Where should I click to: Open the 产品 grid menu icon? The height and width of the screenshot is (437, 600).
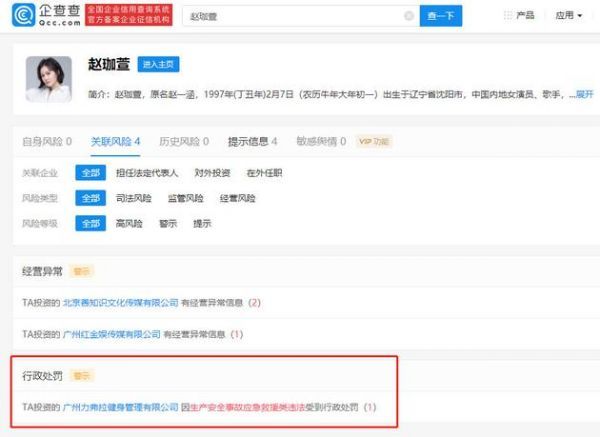[x=509, y=16]
